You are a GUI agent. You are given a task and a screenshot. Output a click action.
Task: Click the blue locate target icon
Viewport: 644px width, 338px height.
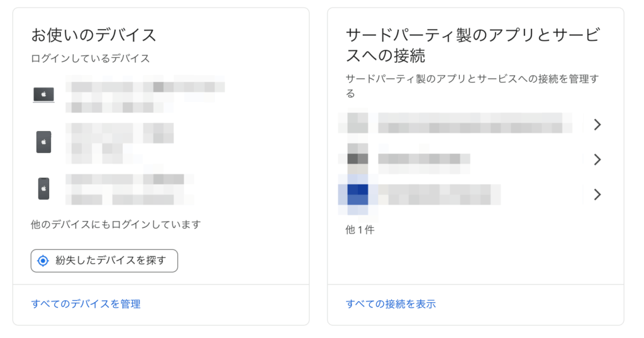43,261
